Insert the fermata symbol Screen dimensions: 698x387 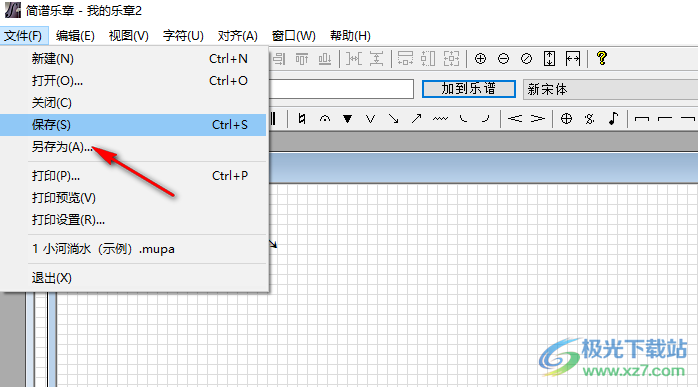pyautogui.click(x=325, y=118)
